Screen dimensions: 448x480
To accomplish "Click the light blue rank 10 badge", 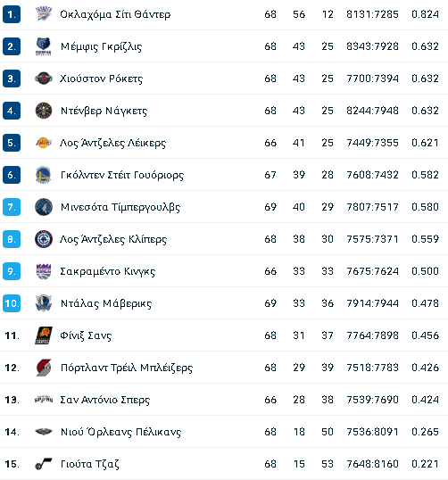I will (x=12, y=303).
